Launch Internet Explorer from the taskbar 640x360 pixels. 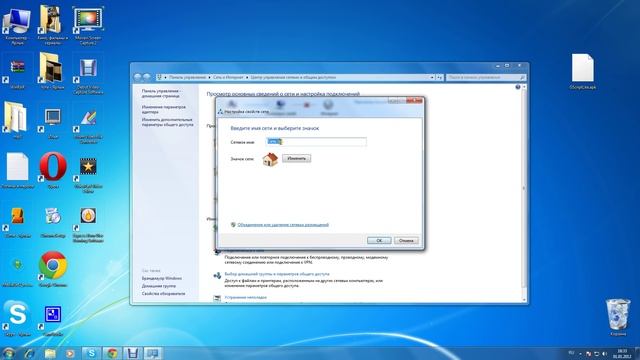click(30, 353)
